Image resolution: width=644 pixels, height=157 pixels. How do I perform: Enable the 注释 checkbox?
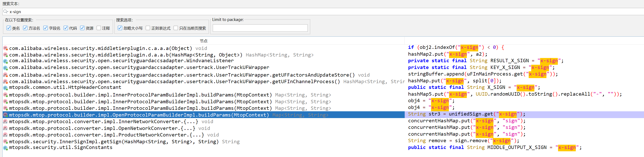[99, 28]
